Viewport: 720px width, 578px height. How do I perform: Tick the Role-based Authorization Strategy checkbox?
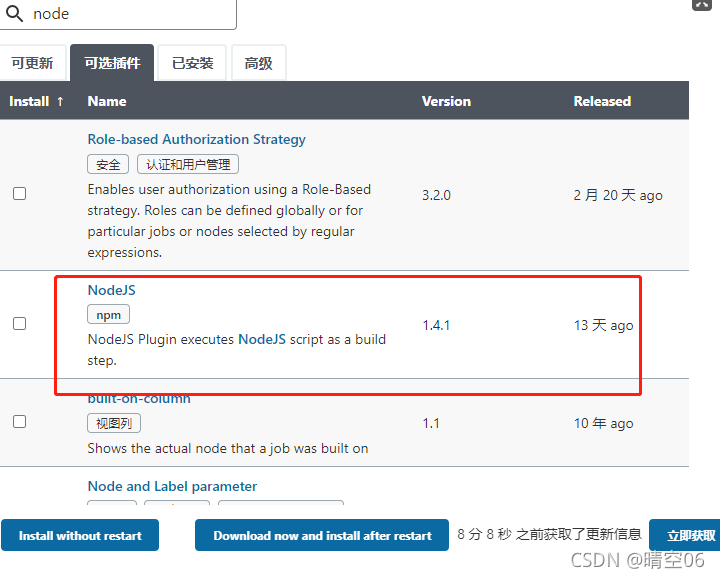pos(20,193)
